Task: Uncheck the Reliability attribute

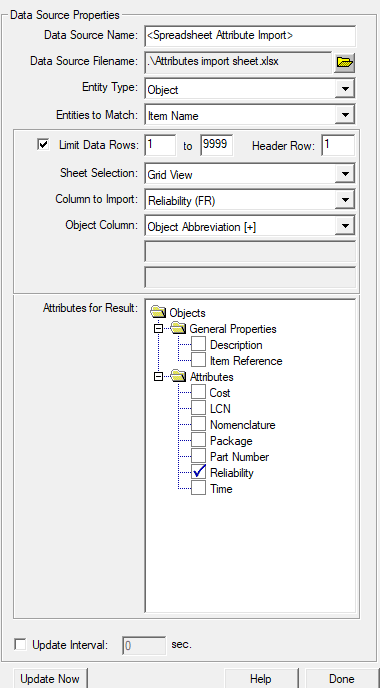Action: point(199,472)
